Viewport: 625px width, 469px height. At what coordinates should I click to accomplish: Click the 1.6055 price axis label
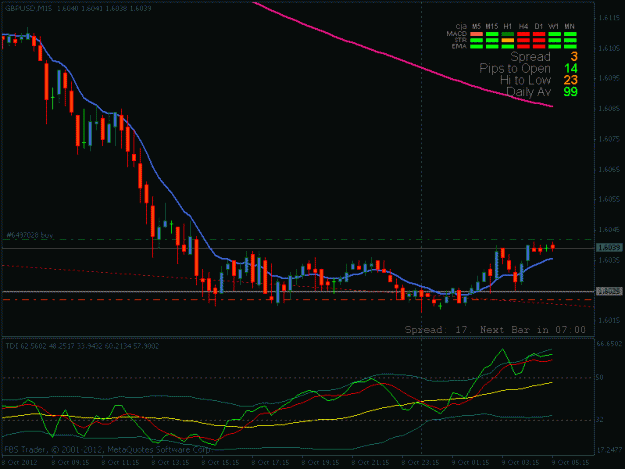coord(609,199)
